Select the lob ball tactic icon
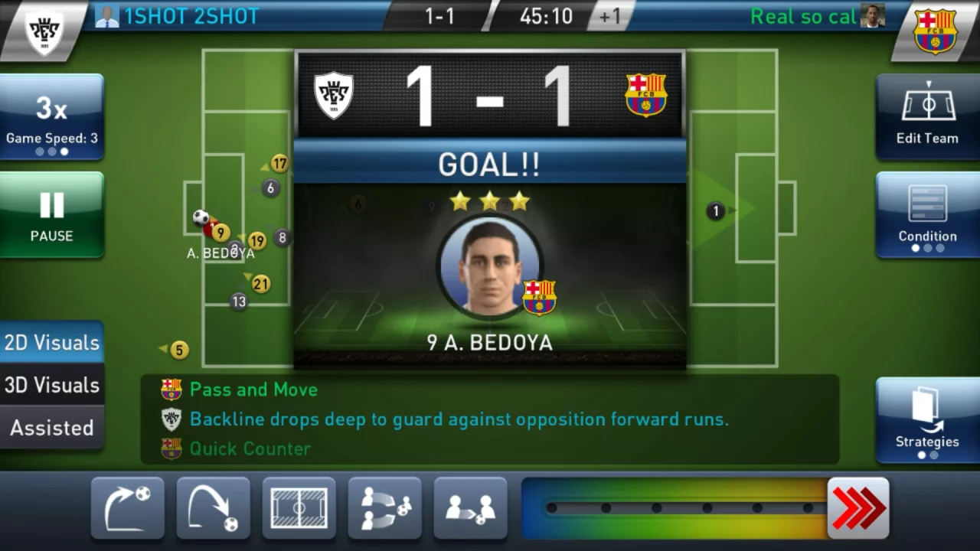The height and width of the screenshot is (551, 980). tap(214, 508)
